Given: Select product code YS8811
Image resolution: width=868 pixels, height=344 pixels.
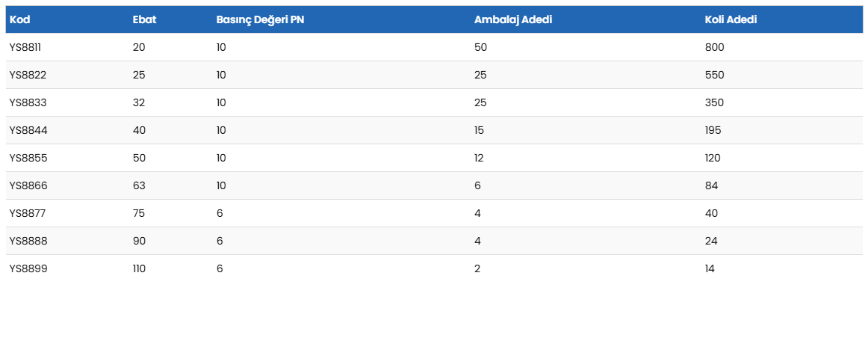Looking at the screenshot, I should (x=25, y=47).
